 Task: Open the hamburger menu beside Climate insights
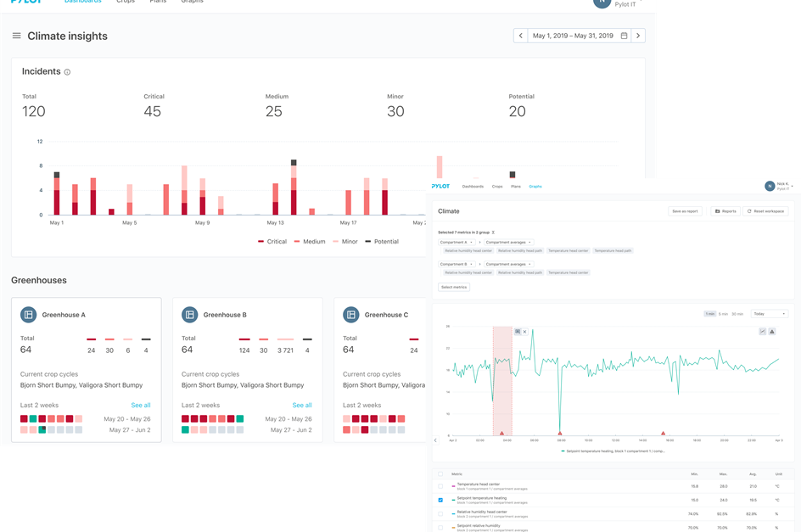coord(16,36)
